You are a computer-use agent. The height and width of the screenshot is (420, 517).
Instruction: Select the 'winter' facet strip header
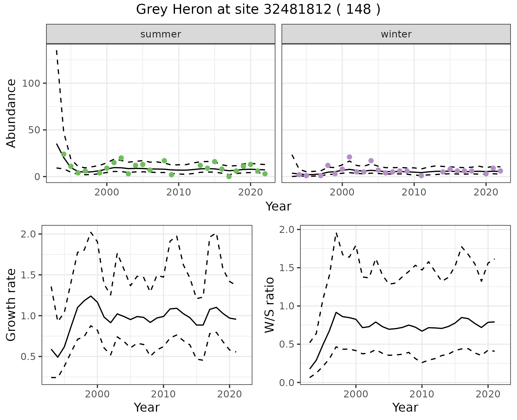[396, 34]
